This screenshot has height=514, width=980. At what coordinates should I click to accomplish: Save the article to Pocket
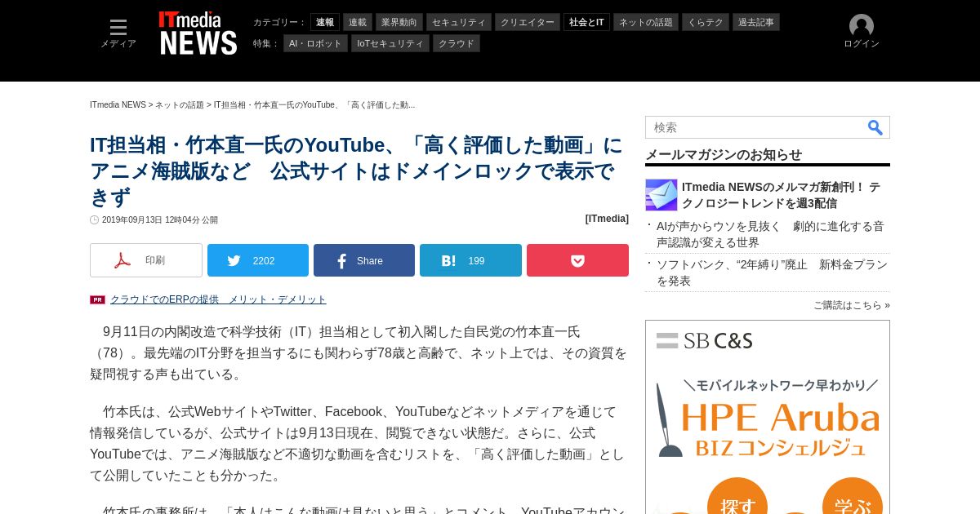point(577,260)
